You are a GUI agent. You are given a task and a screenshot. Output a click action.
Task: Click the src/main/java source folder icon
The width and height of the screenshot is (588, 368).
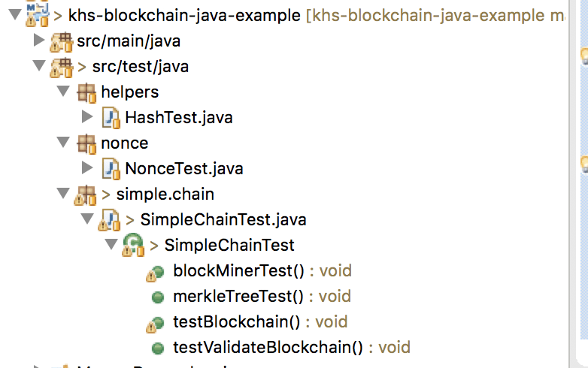click(61, 42)
